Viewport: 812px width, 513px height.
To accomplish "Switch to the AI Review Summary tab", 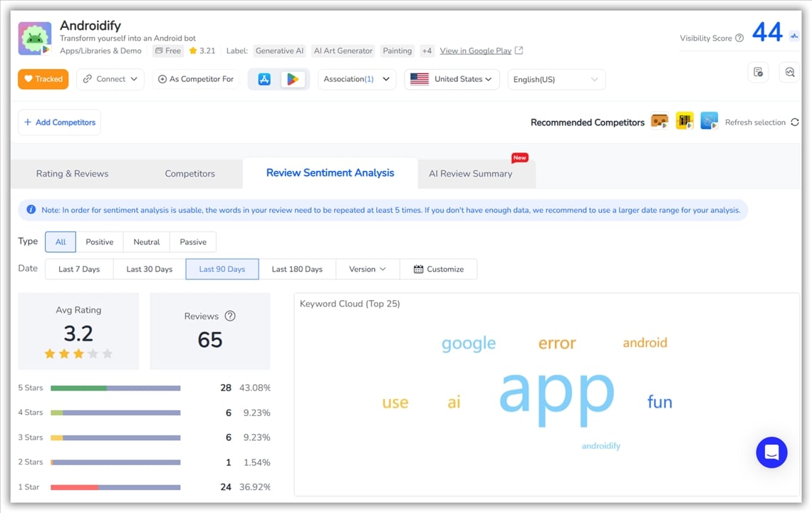I will tap(470, 173).
